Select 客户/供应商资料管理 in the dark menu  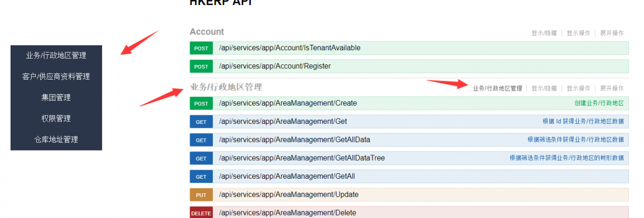(x=56, y=77)
